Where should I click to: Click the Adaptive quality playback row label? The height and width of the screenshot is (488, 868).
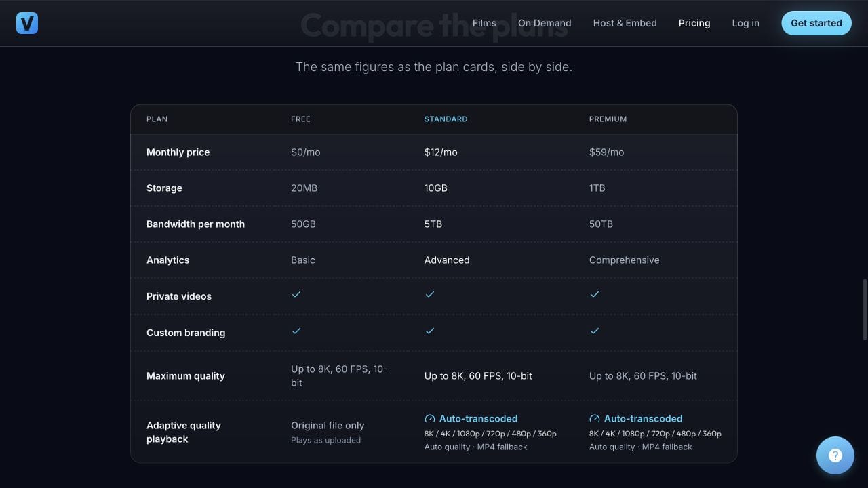[x=184, y=432]
